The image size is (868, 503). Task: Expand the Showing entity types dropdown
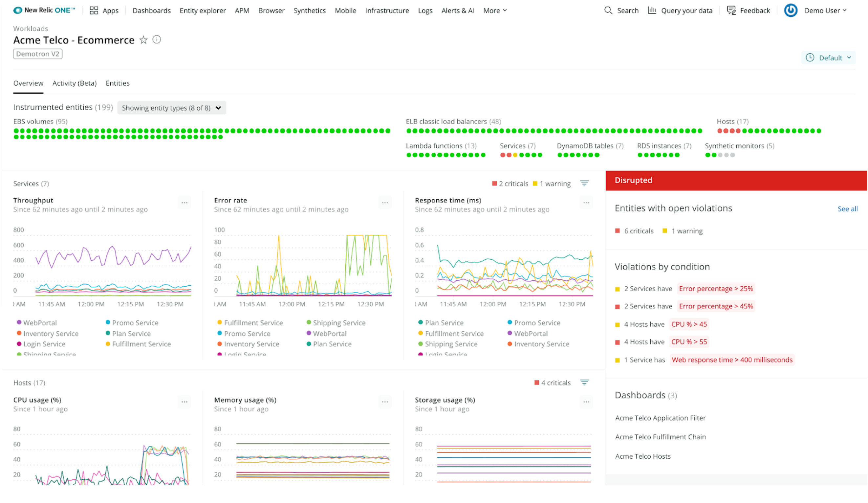(x=172, y=108)
